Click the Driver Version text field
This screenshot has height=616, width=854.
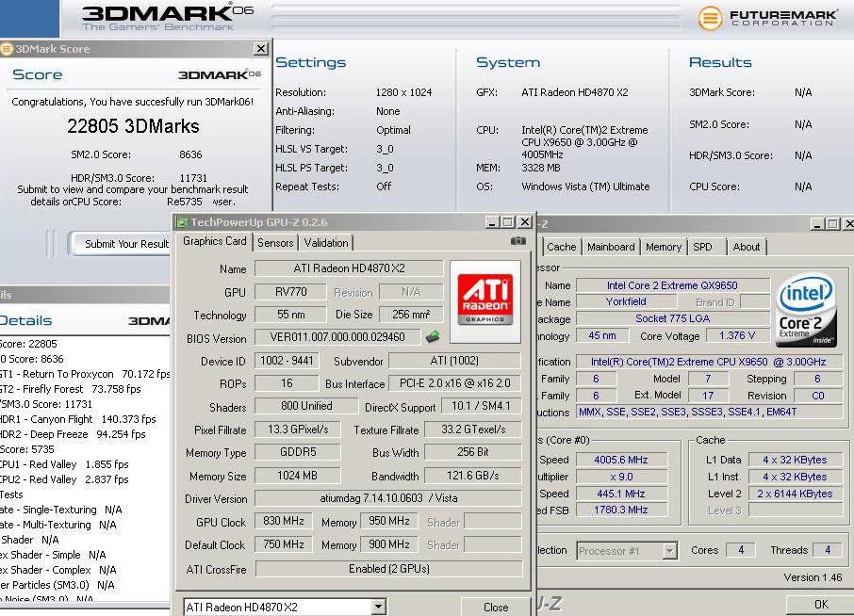388,499
